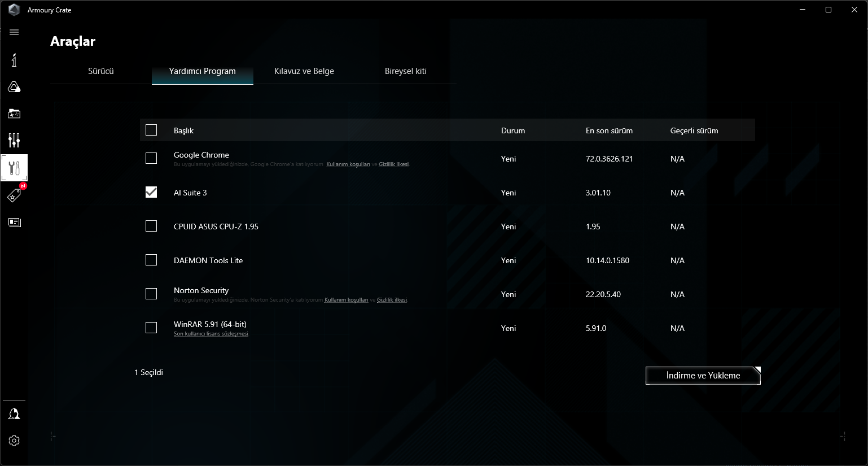Check the CPUID ASUS CPU-Z 1.95 checkbox
Viewport: 868px width, 466px height.
click(151, 226)
